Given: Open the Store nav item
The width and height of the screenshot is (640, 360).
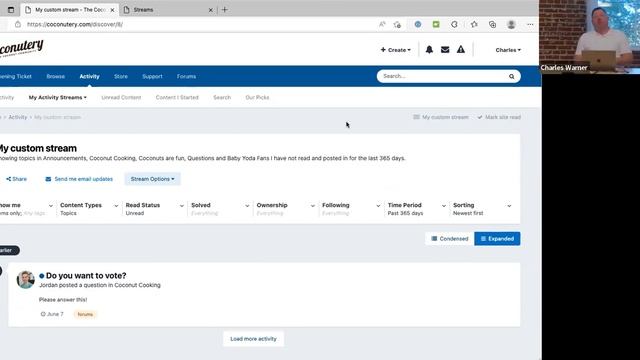Looking at the screenshot, I should point(121,76).
